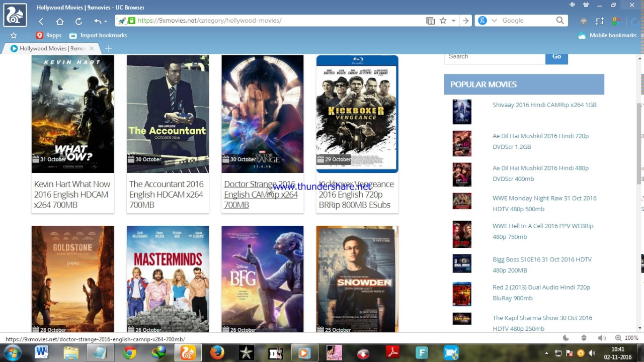Click the undo closed tab arrow

tap(97, 21)
